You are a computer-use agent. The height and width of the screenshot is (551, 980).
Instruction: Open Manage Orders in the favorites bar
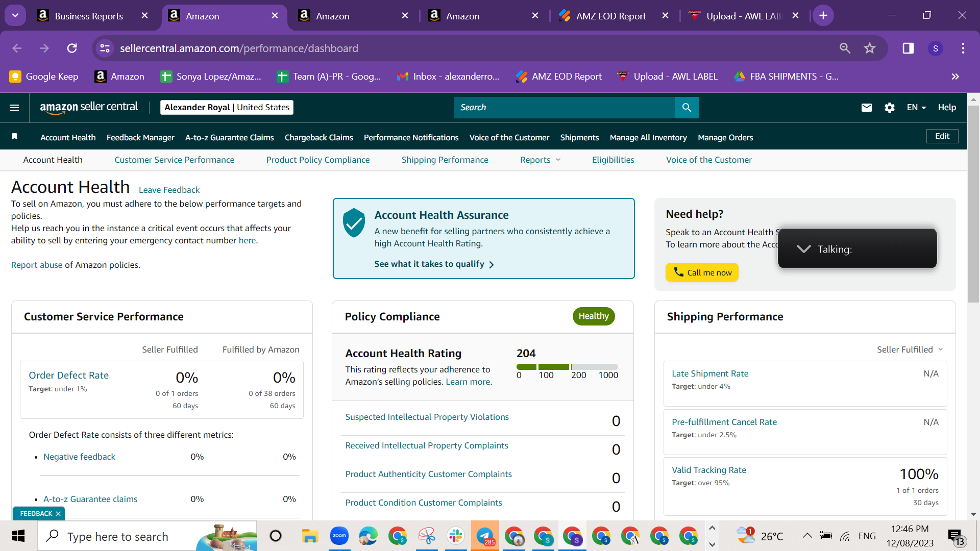pos(725,137)
